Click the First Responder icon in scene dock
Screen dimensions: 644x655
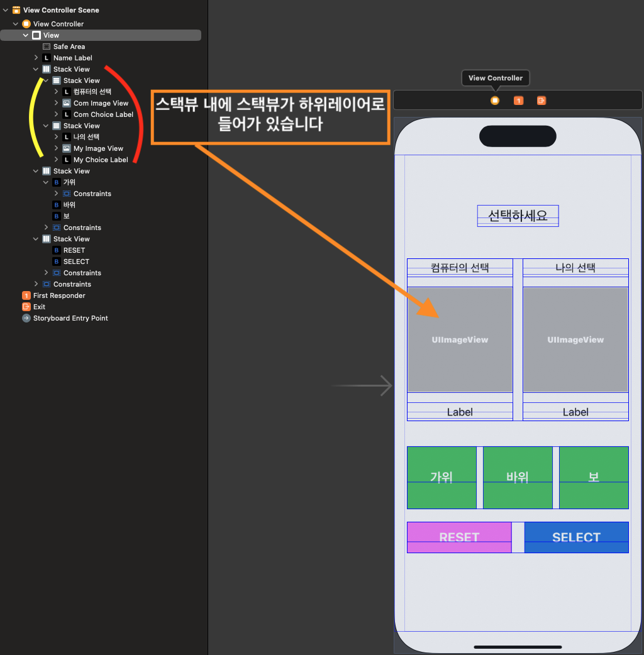tap(518, 101)
